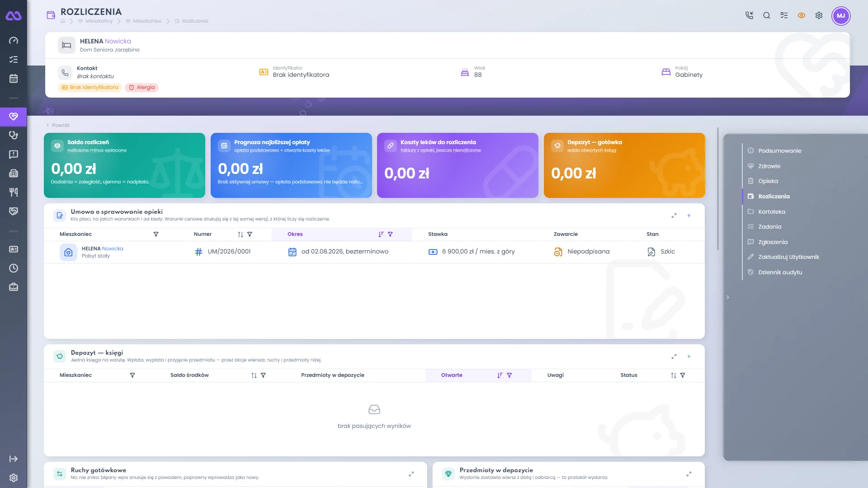Viewport: 868px width, 488px height.
Task: Open the stethoscope icon in sidebar
Action: (x=14, y=135)
